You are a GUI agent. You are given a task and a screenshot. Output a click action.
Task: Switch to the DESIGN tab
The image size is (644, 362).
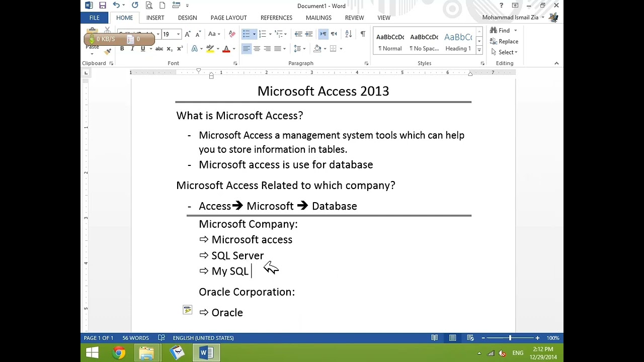[187, 18]
